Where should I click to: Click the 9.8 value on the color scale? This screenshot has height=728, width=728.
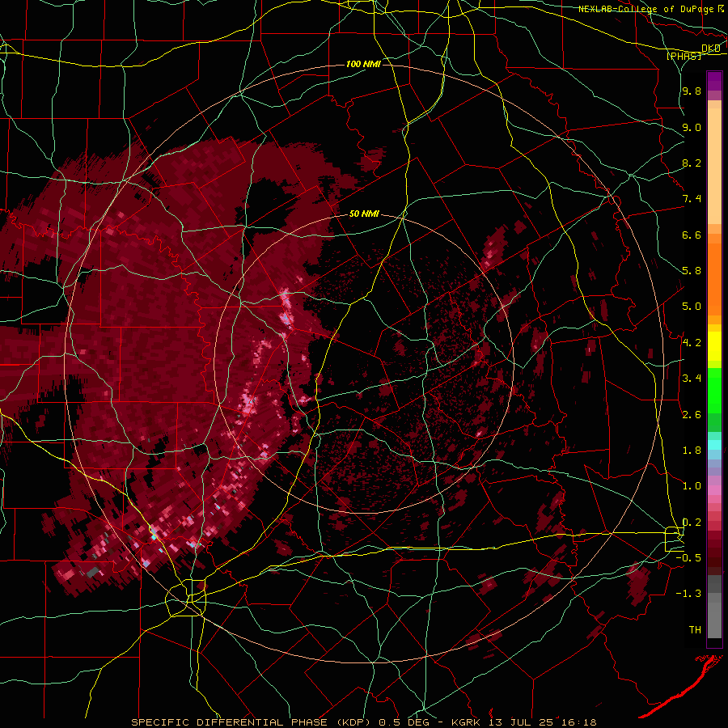click(692, 91)
